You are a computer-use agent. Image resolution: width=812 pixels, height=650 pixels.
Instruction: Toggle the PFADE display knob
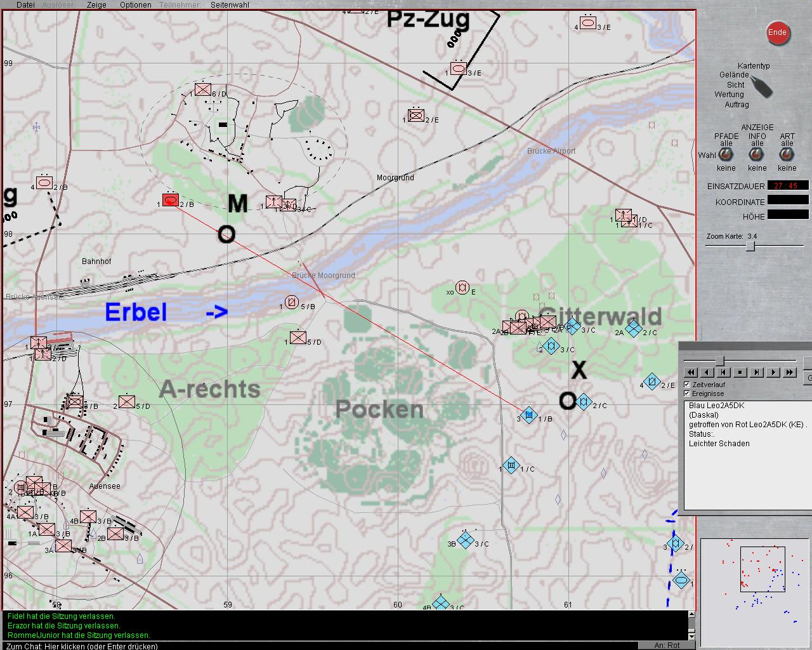click(726, 155)
